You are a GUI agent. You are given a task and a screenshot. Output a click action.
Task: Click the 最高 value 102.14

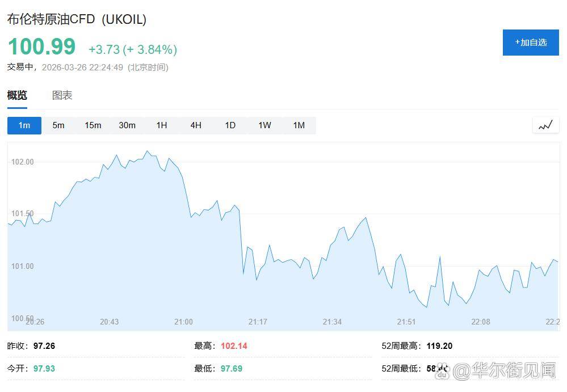pyautogui.click(x=233, y=345)
